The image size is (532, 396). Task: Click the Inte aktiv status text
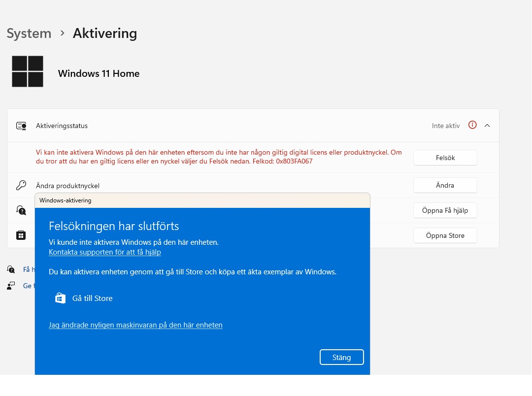pyautogui.click(x=446, y=126)
